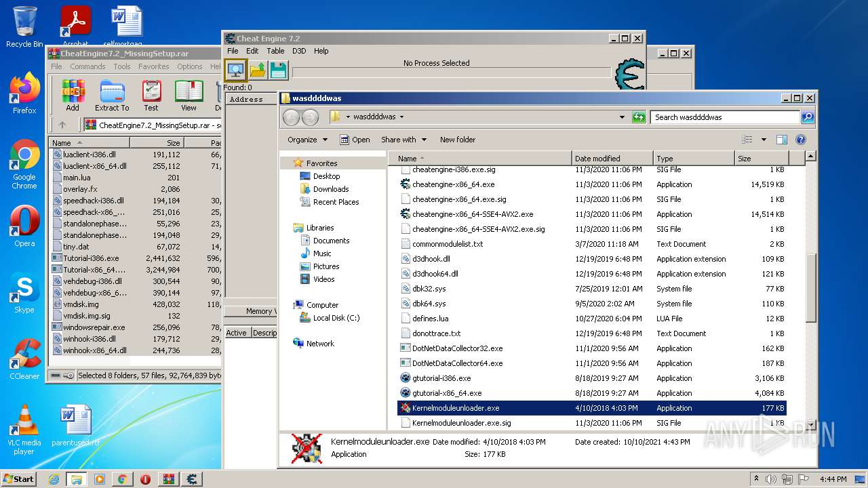
Task: Click Explorer change view icon
Action: click(x=747, y=140)
